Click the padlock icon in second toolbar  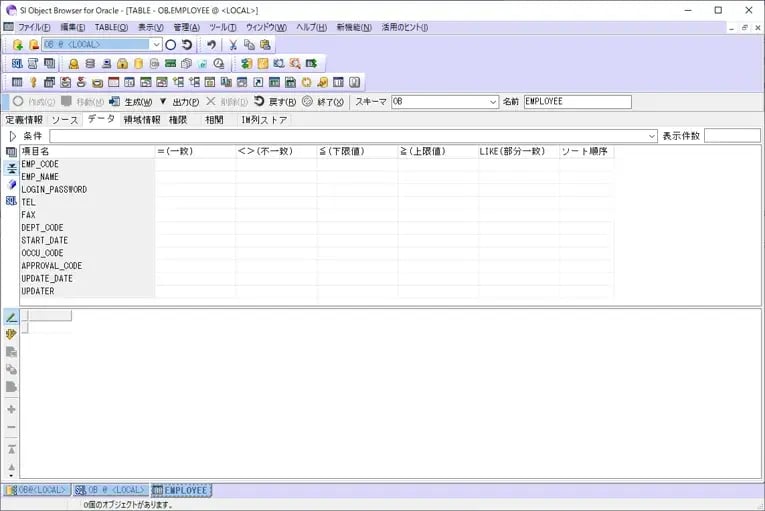[122, 64]
